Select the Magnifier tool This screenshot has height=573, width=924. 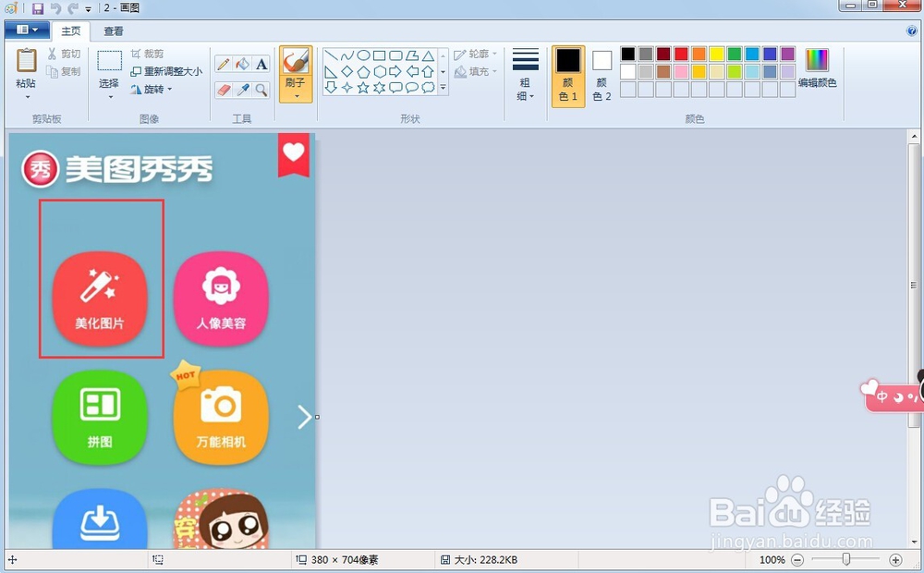pyautogui.click(x=261, y=90)
